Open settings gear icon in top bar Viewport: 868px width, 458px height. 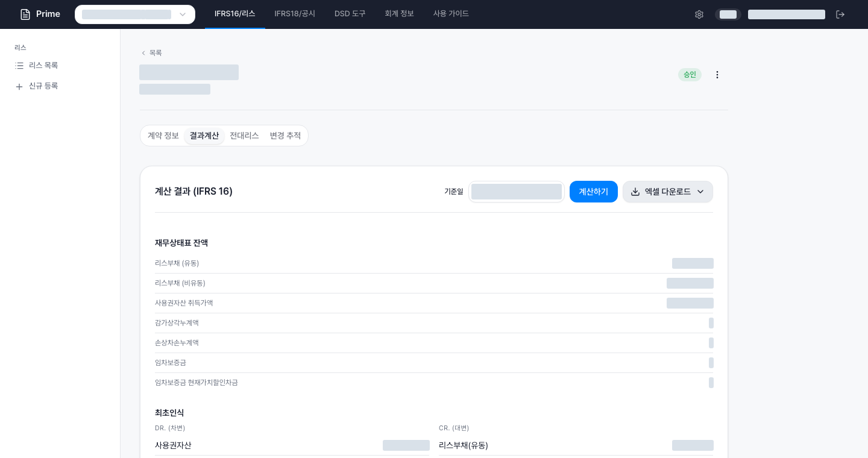pos(699,14)
